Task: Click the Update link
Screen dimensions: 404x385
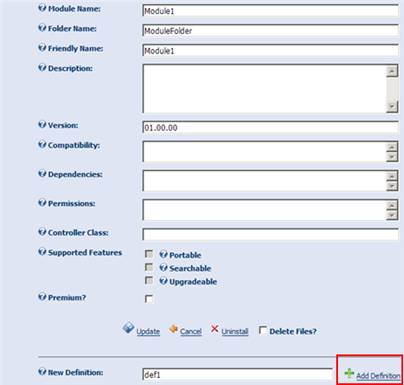Action: pos(148,332)
